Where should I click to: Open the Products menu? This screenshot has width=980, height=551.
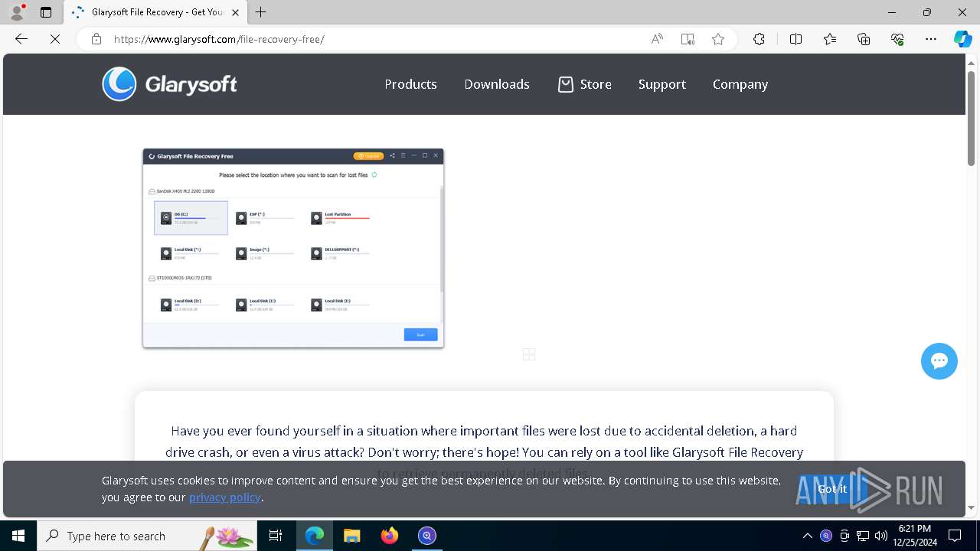tap(410, 84)
